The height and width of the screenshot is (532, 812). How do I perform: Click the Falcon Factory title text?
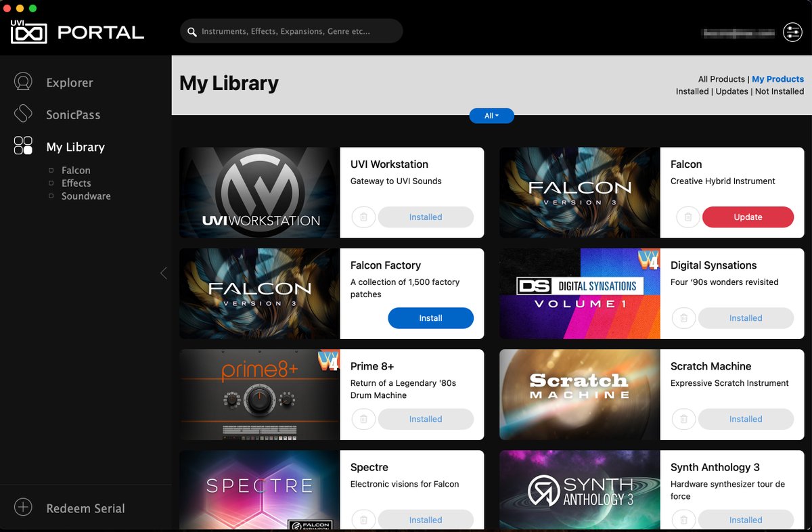pos(386,265)
